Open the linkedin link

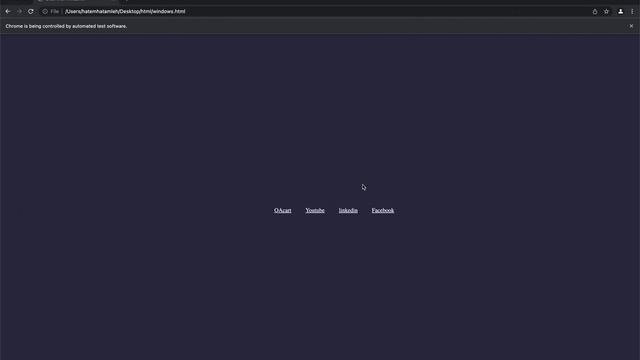348,210
